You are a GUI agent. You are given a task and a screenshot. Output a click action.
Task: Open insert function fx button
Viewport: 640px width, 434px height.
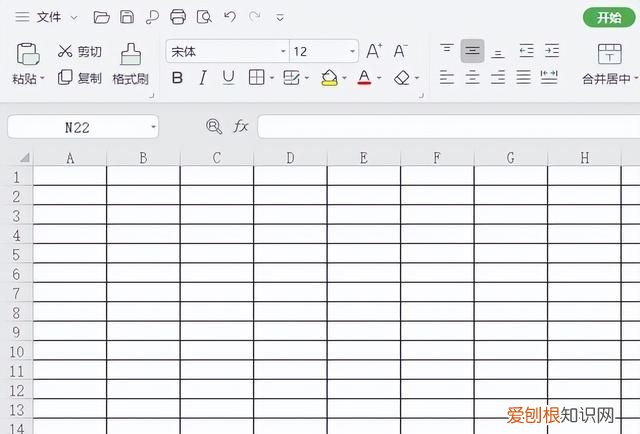241,127
